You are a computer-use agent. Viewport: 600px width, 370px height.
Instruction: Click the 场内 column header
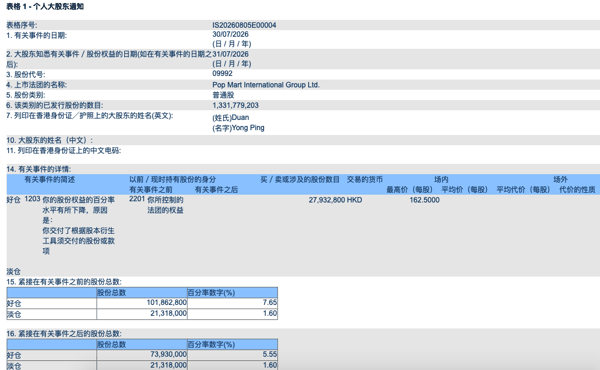click(441, 179)
